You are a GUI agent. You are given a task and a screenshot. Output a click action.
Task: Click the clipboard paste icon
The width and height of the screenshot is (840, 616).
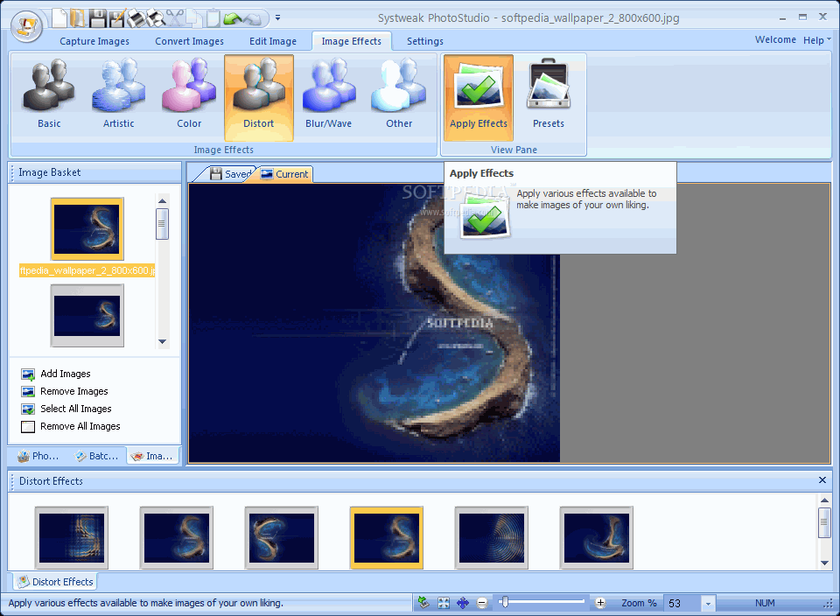coord(213,18)
